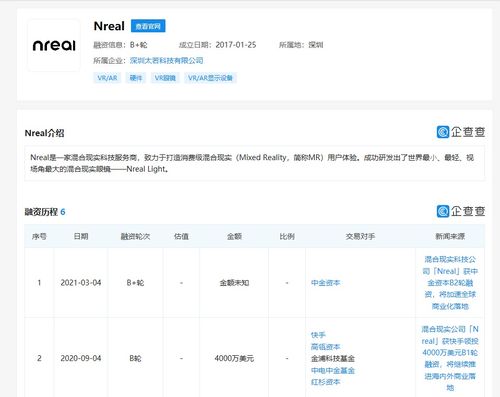Click the 融资历程 section heading

point(45,212)
